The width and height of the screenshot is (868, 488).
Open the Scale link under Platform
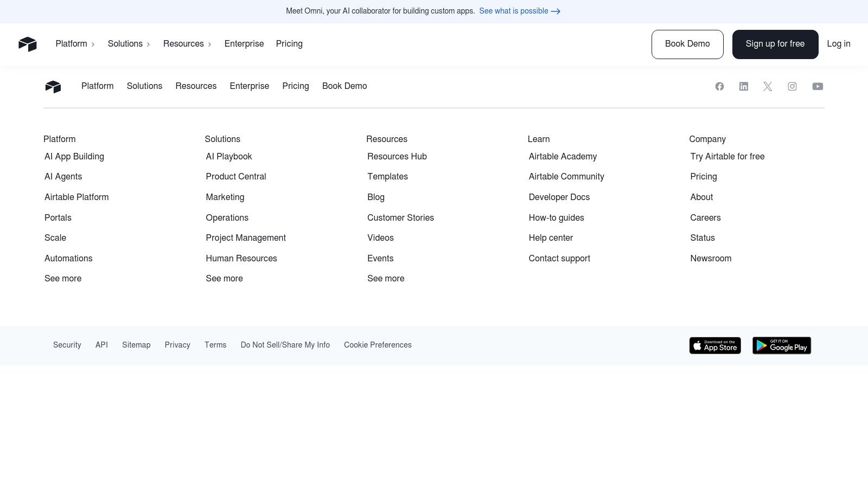point(55,238)
